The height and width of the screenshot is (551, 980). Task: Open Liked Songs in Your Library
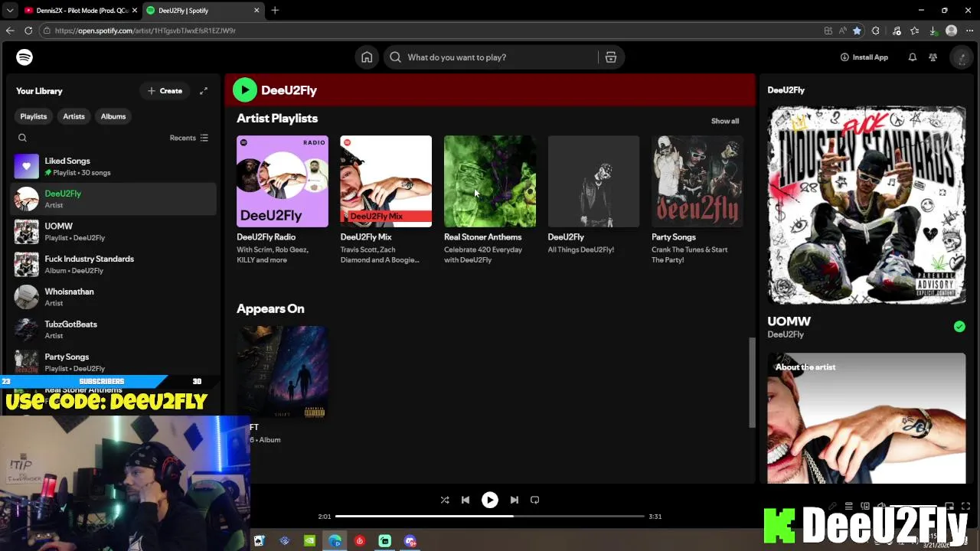pos(112,167)
